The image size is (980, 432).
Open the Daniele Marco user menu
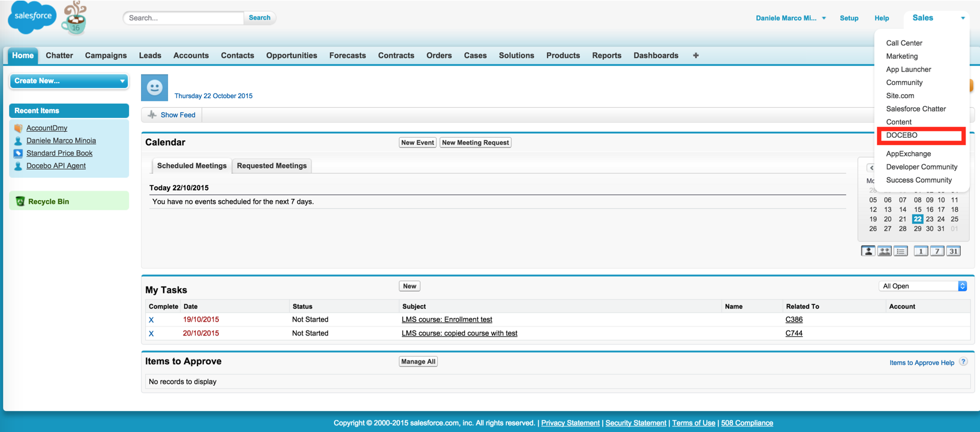(790, 18)
